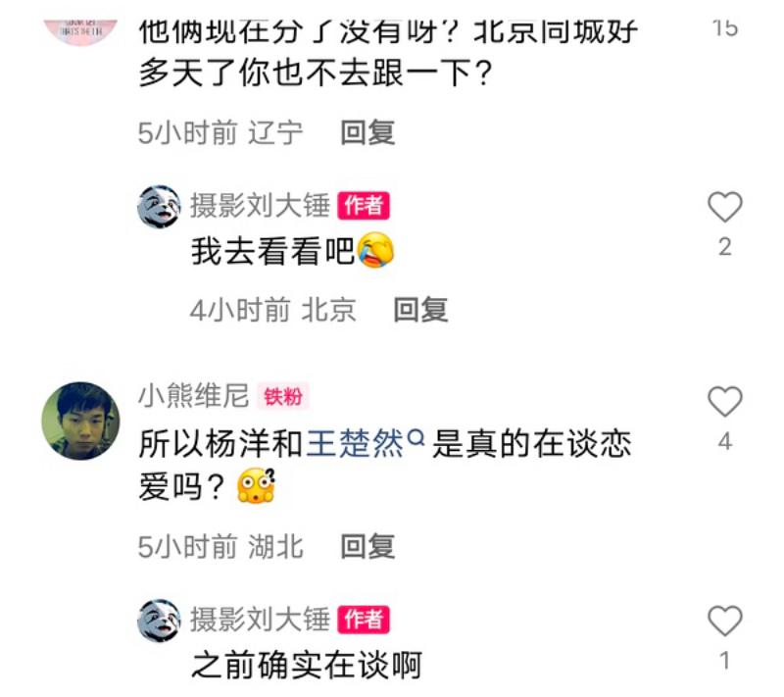Tap the 铁粉 badge next to 小熊维尼
This screenshot has width=784, height=697.
(x=283, y=397)
